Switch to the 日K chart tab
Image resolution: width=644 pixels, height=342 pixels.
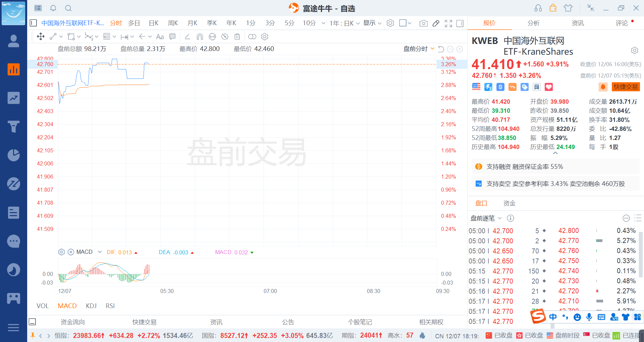[x=154, y=23]
